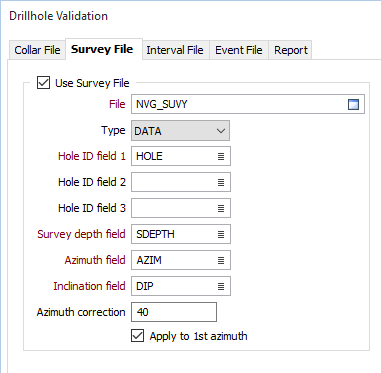Click the HOLE text in Hole ID field 1

[149, 156]
